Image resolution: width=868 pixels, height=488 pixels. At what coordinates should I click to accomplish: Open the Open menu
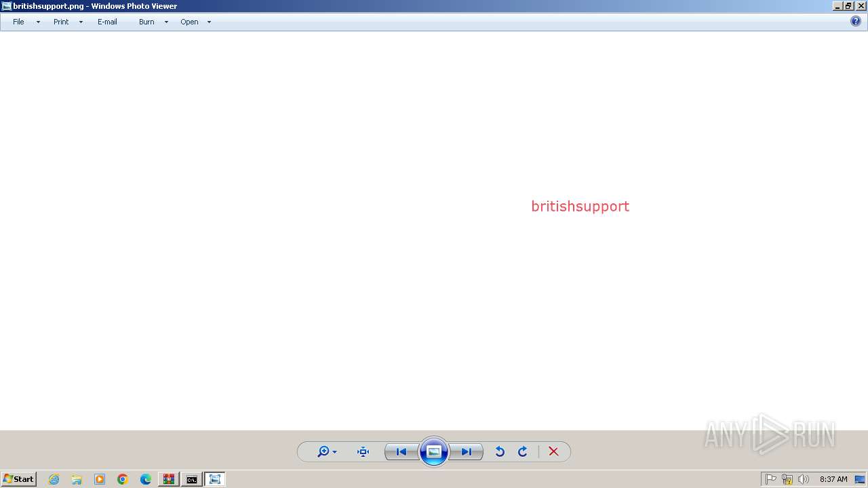pyautogui.click(x=189, y=22)
